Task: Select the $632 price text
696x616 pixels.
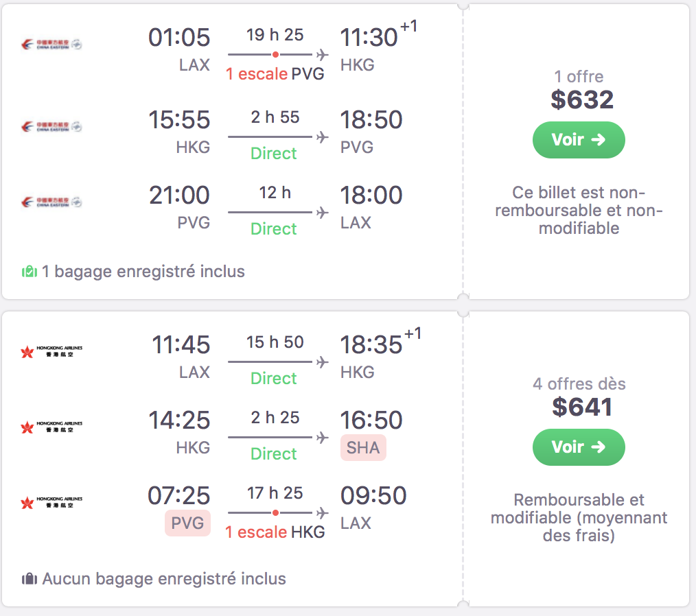Action: click(582, 100)
